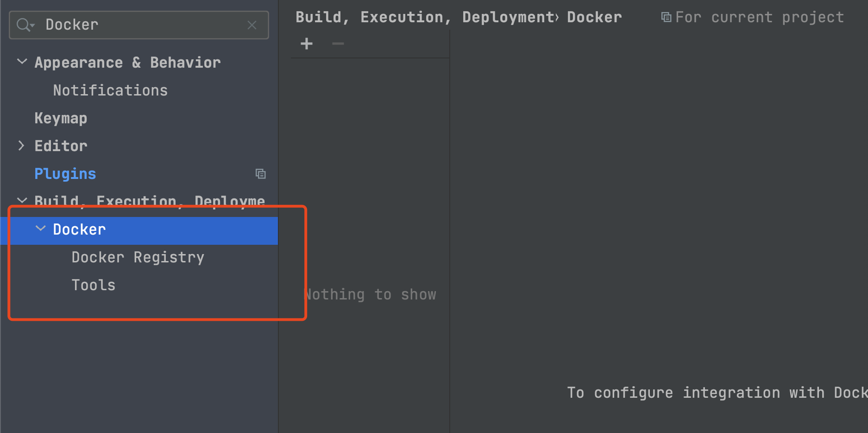Click the project-level icon beside Plugins
Image resolution: width=868 pixels, height=433 pixels.
pos(261,174)
